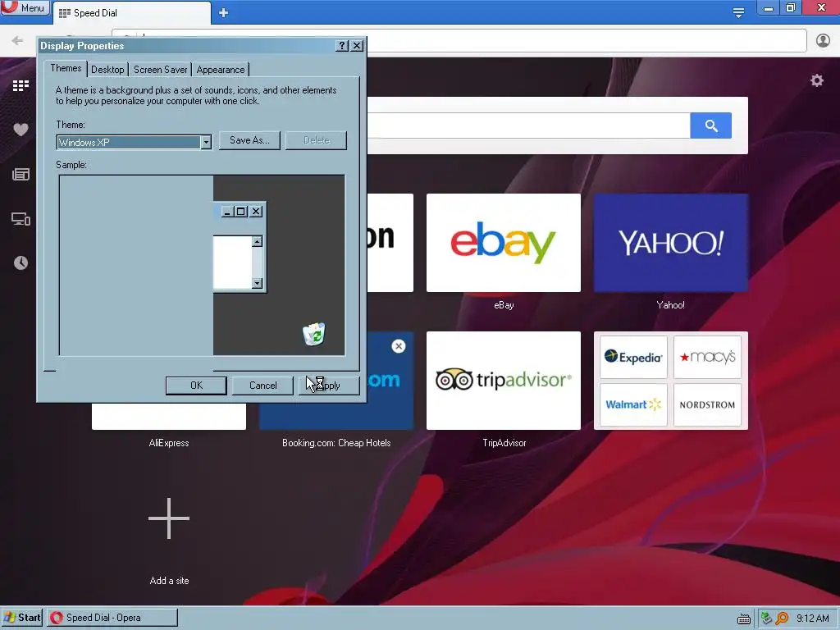Click Apply in Display Properties

tap(329, 386)
